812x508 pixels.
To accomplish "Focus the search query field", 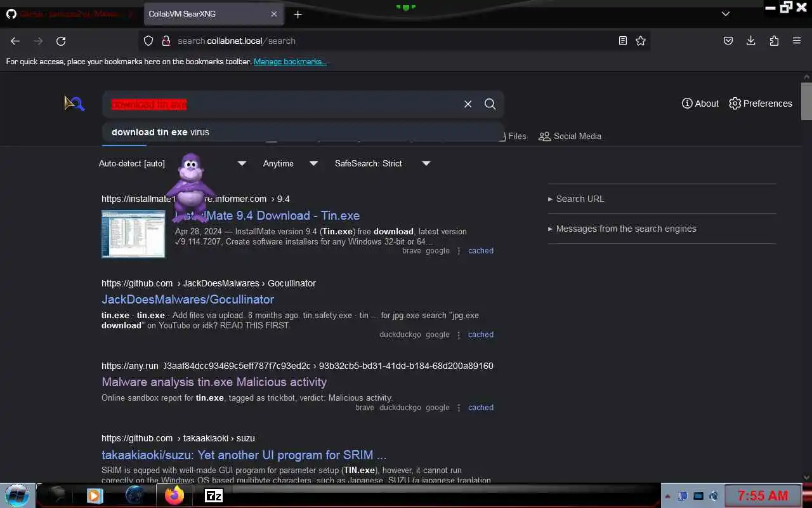I will (282, 104).
